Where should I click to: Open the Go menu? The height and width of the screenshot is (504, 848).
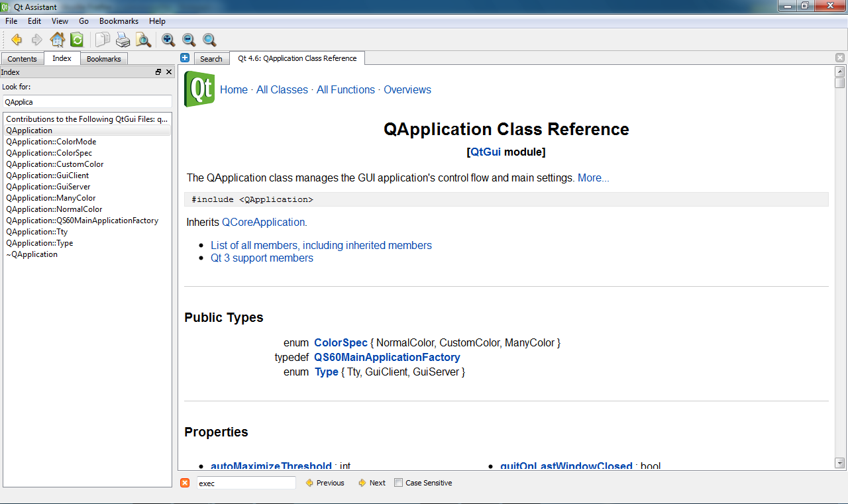point(83,21)
